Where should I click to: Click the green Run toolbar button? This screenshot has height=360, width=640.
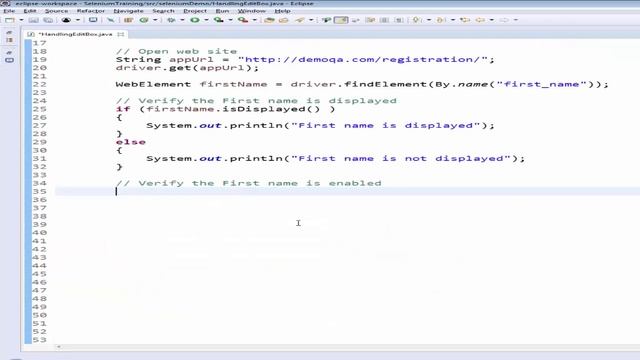coord(195,20)
